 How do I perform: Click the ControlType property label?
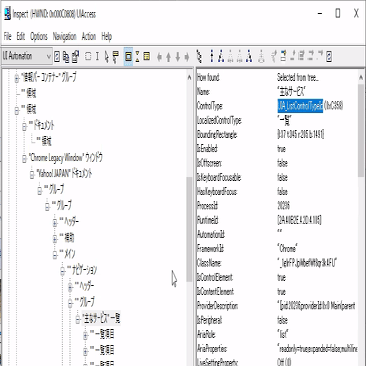click(x=210, y=106)
